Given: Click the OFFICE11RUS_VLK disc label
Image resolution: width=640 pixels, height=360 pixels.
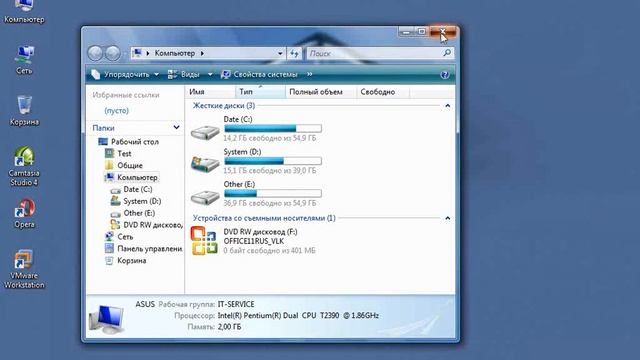Looking at the screenshot, I should coord(253,241).
